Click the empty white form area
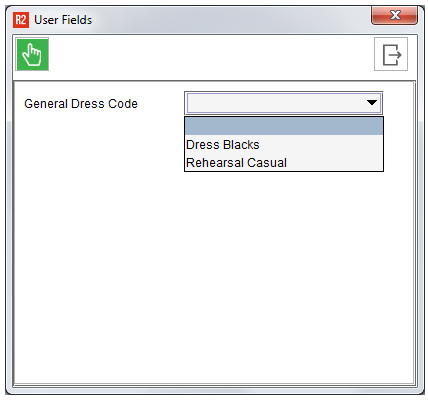Screen dimensions: 428x402 pos(213,277)
